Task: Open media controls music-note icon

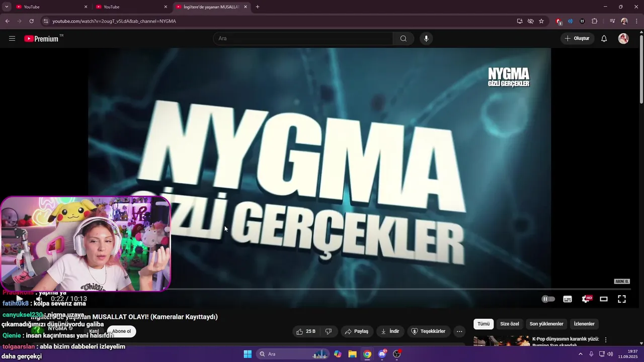Action: (x=612, y=21)
